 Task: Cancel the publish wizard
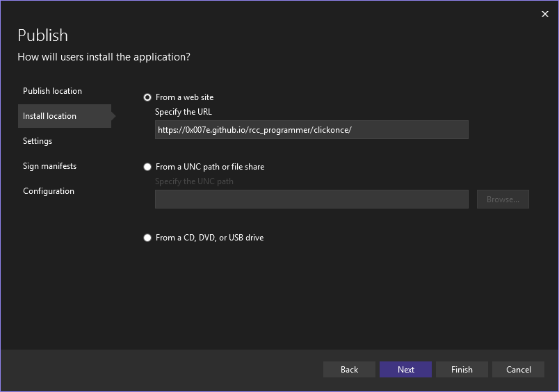pos(518,370)
